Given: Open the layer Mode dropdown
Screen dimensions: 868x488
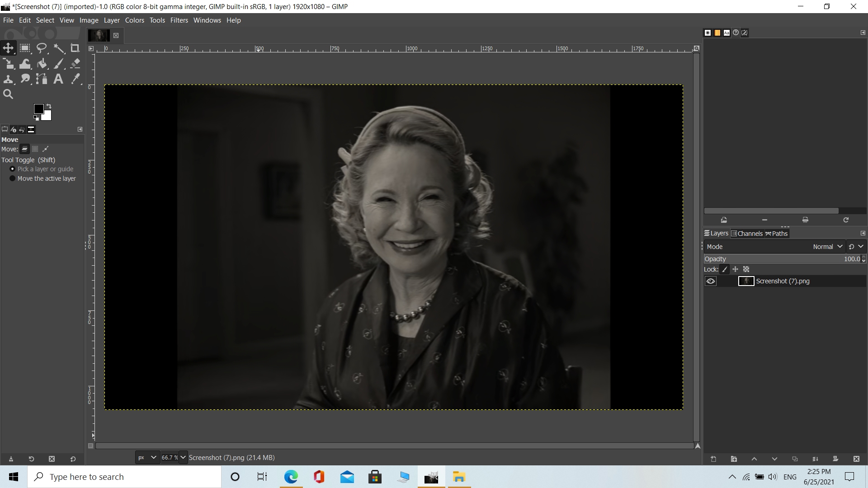Looking at the screenshot, I should pos(827,247).
